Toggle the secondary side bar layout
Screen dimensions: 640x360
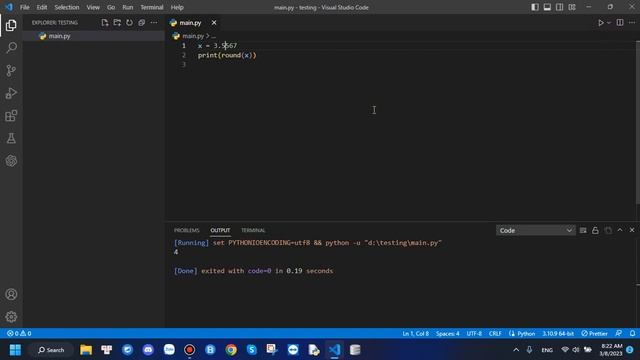tap(560, 7)
